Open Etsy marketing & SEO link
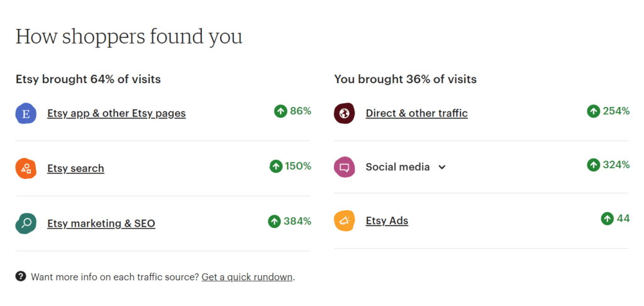The height and width of the screenshot is (306, 644). pos(101,224)
